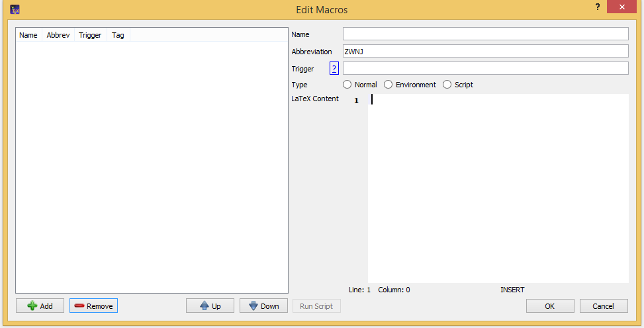Click the red minus Remove button
This screenshot has height=328, width=644.
tap(93, 306)
